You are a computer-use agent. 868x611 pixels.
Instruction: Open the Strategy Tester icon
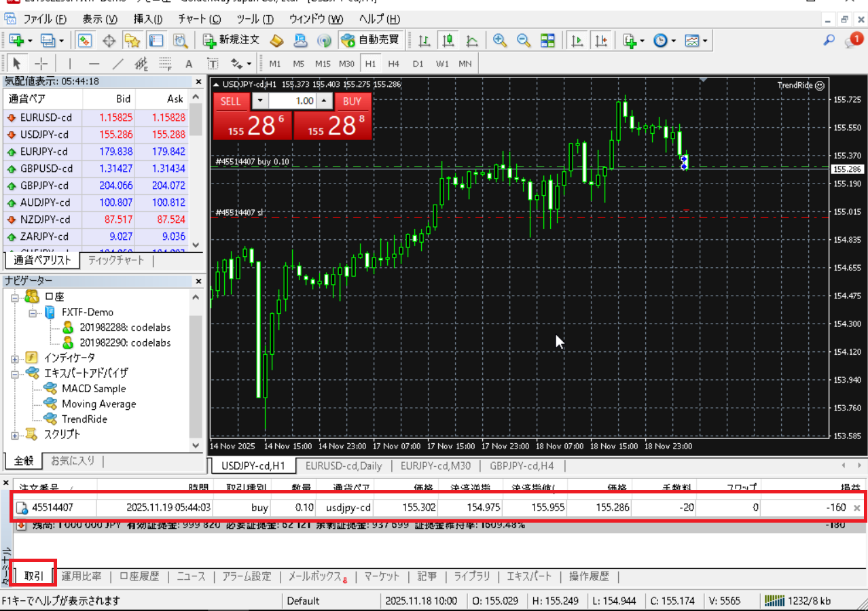(180, 41)
